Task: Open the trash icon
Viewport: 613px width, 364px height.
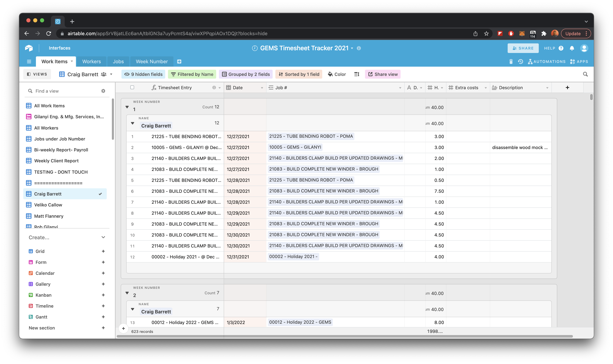Action: (x=511, y=62)
